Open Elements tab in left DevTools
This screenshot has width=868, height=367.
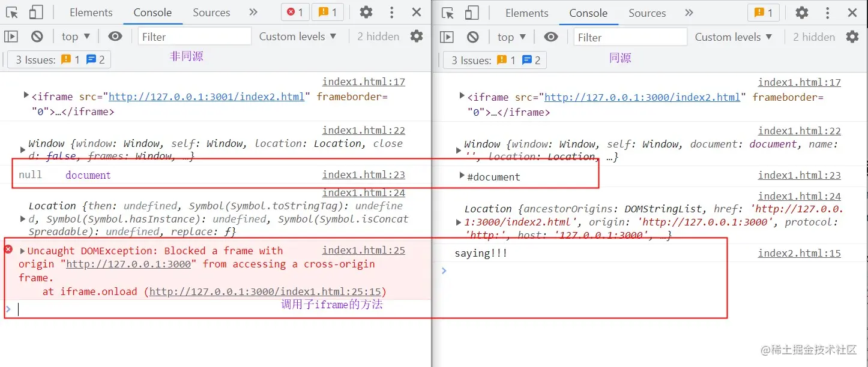click(91, 12)
